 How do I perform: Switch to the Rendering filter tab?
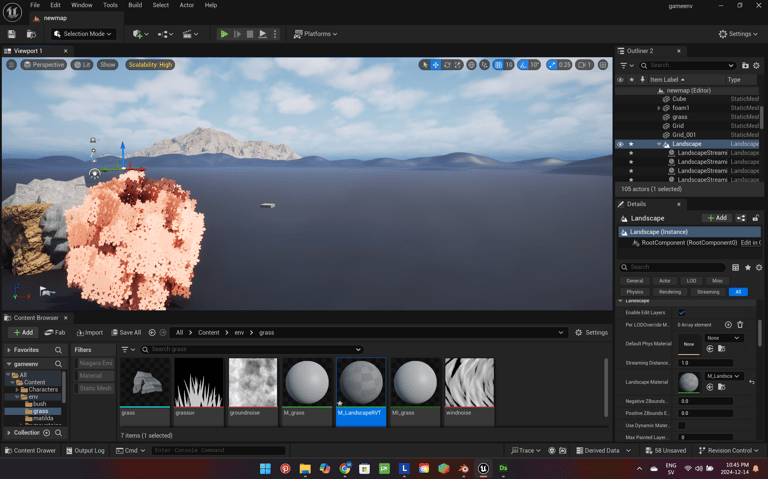pos(670,292)
